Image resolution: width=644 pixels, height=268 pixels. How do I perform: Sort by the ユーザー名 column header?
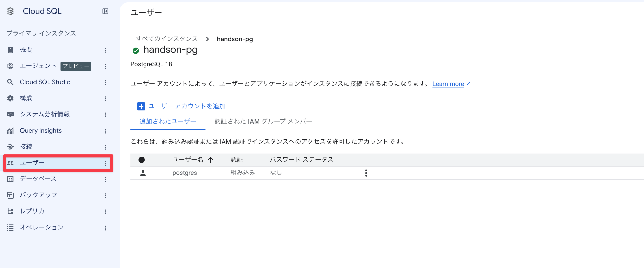[x=188, y=160]
